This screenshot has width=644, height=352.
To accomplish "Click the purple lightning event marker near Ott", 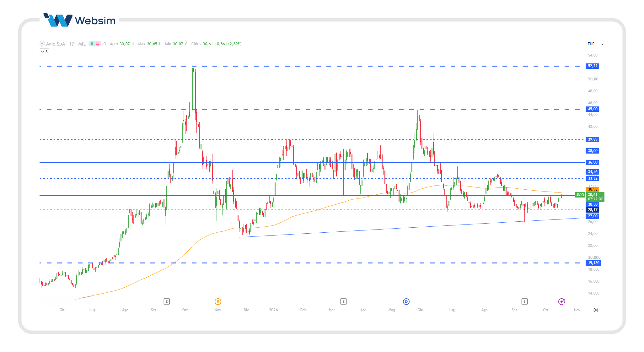I will 561,301.
